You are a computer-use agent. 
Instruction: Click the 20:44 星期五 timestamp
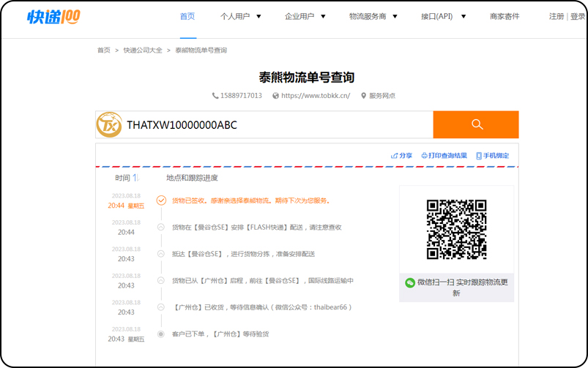(126, 206)
